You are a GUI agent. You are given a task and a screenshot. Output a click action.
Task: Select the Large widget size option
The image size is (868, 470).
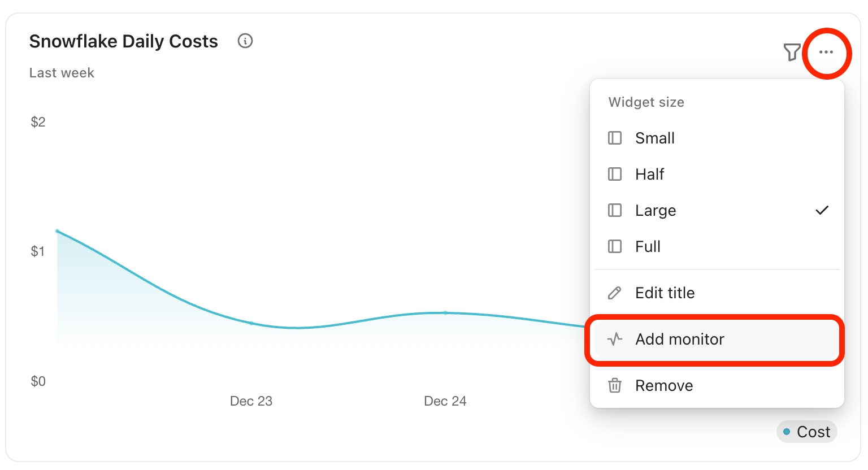pyautogui.click(x=656, y=211)
